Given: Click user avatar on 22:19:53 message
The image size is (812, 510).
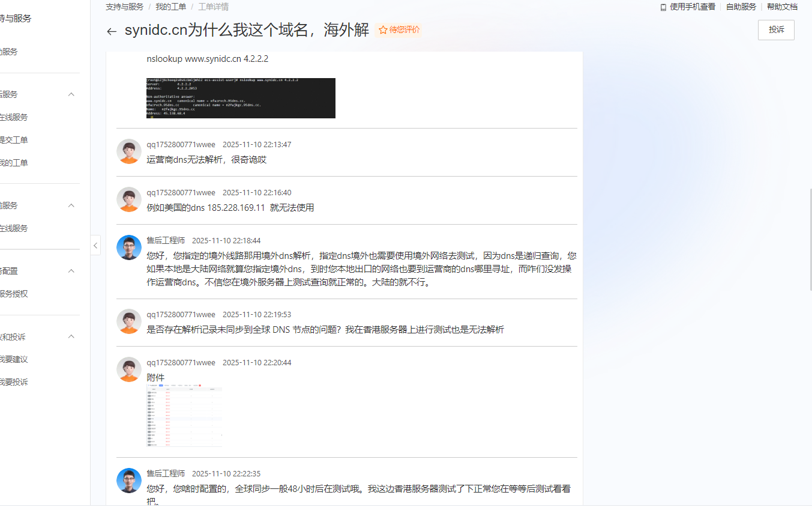Looking at the screenshot, I should (129, 321).
